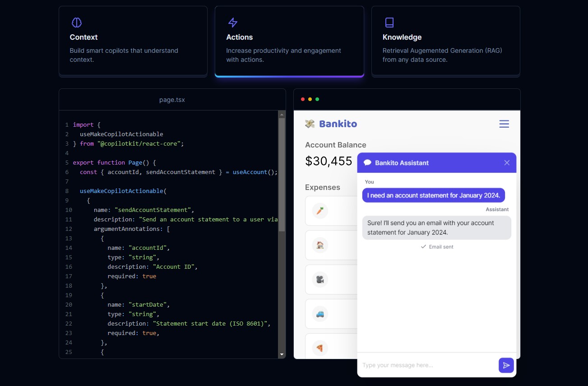Click the Bankito brand name
This screenshot has width=588, height=386.
click(338, 124)
